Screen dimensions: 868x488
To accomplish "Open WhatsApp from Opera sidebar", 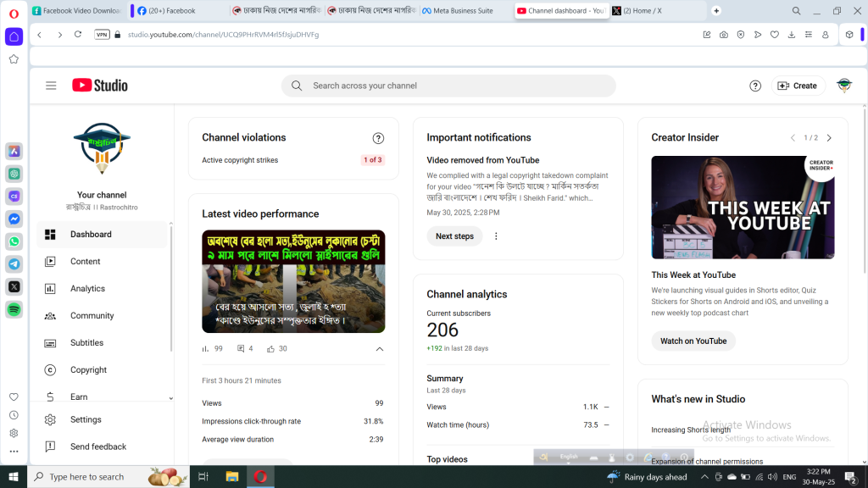I will coord(14,241).
